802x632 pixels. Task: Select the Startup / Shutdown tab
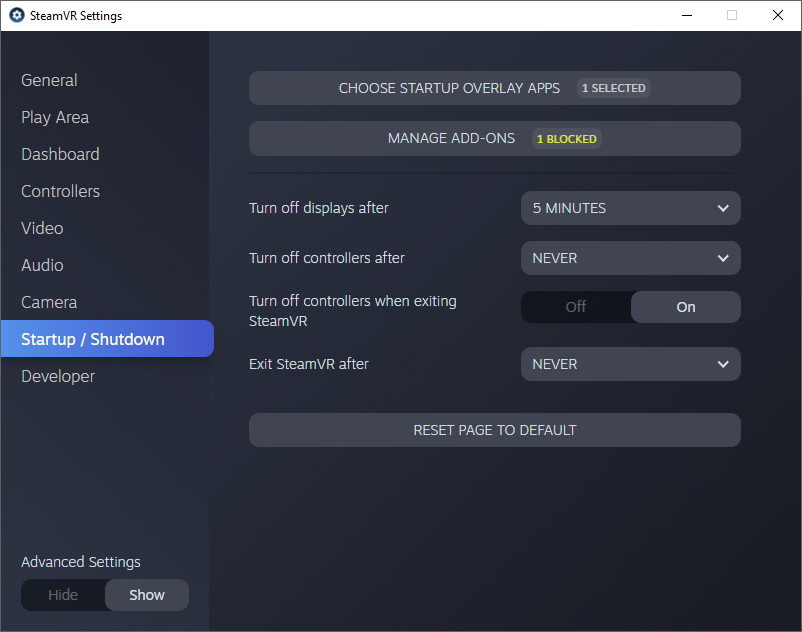[x=93, y=339]
